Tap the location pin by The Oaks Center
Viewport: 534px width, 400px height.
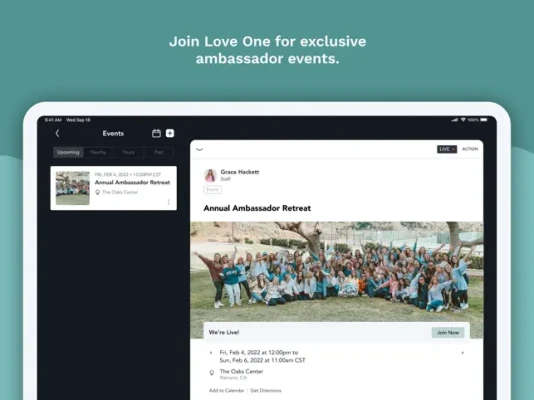click(211, 373)
